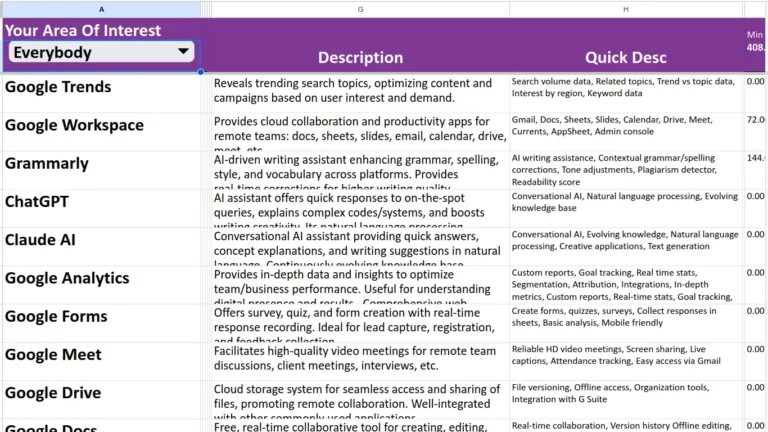Click Google Meet description 'Facilitates high-quality video meetings'

tap(360, 361)
